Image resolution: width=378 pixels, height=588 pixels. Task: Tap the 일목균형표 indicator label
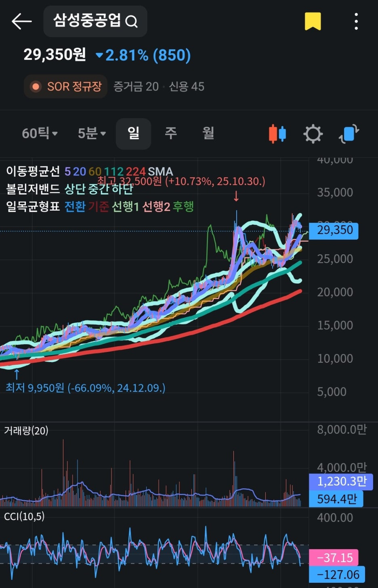point(33,206)
